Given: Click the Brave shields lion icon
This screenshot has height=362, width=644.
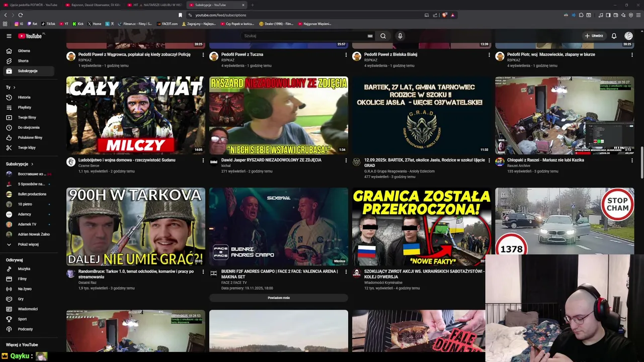Looking at the screenshot, I should point(444,15).
